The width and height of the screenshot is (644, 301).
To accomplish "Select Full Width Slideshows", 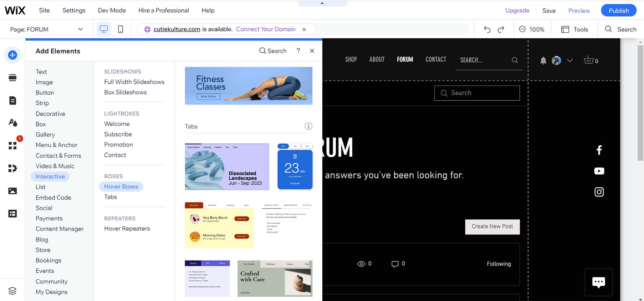I will click(x=134, y=82).
